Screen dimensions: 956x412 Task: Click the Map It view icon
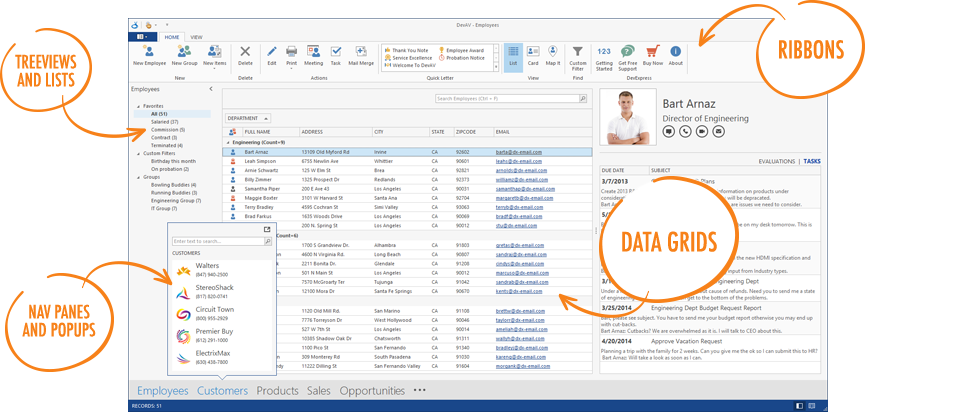click(554, 54)
